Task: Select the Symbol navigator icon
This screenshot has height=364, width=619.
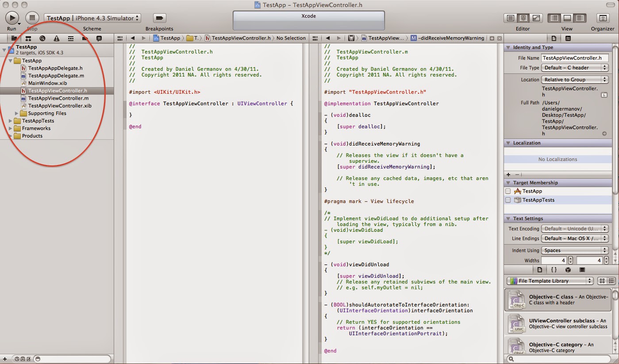Action: pyautogui.click(x=28, y=38)
